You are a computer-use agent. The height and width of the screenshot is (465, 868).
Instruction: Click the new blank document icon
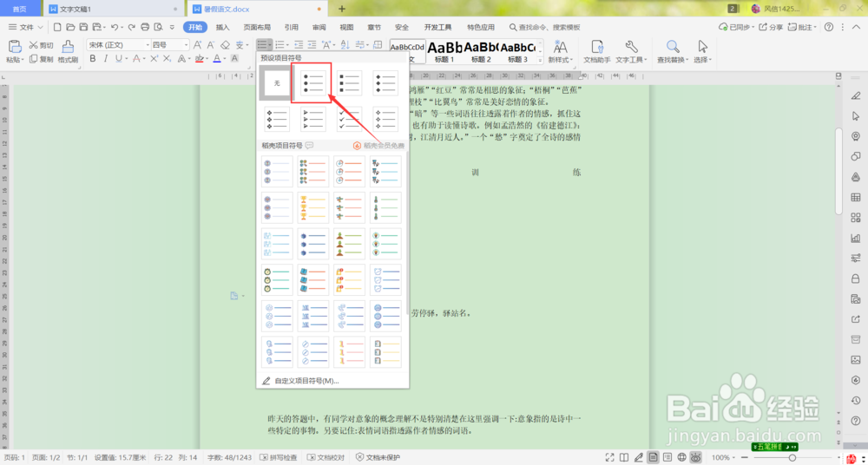(57, 27)
